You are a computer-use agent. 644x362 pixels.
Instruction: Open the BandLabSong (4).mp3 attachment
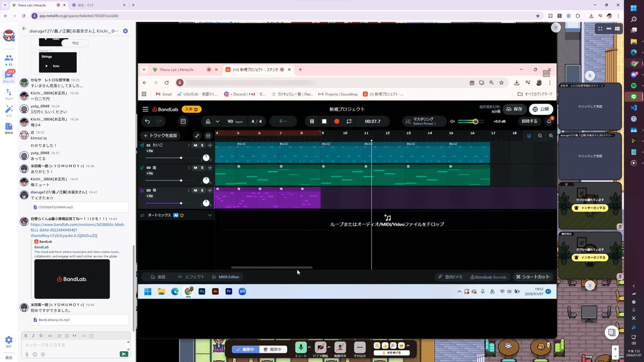click(x=79, y=320)
